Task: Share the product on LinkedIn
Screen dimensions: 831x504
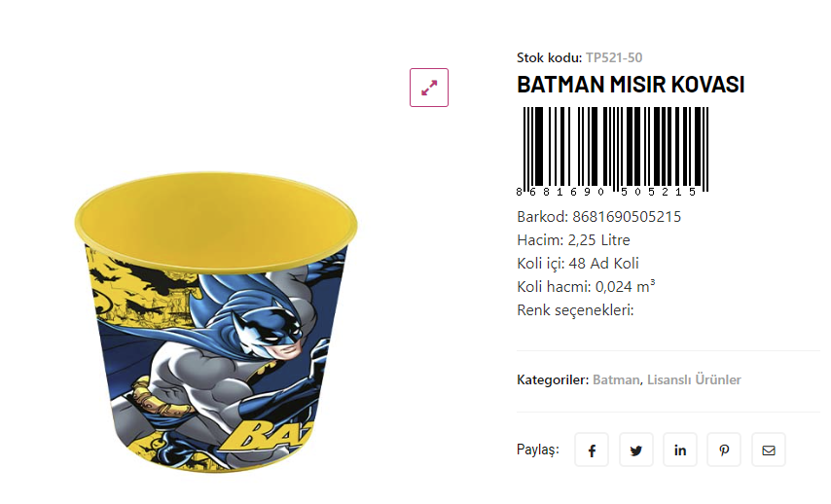Action: tap(680, 450)
